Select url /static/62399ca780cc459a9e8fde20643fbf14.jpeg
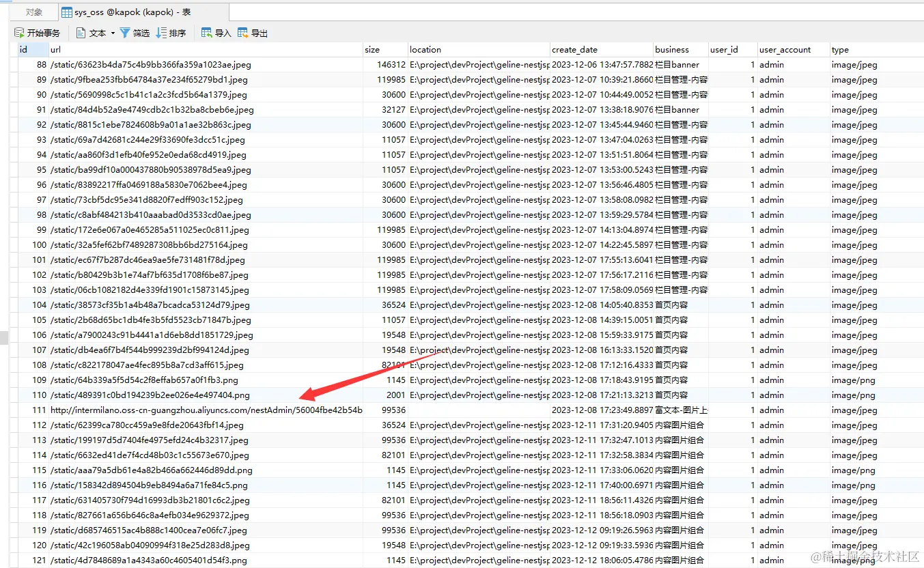The width and height of the screenshot is (924, 568). pyautogui.click(x=206, y=425)
